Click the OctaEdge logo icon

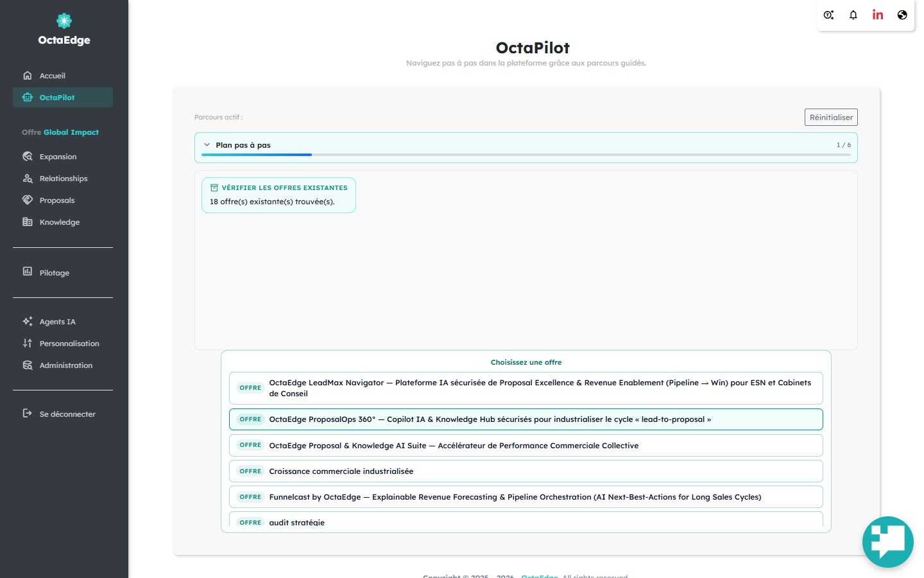point(64,21)
